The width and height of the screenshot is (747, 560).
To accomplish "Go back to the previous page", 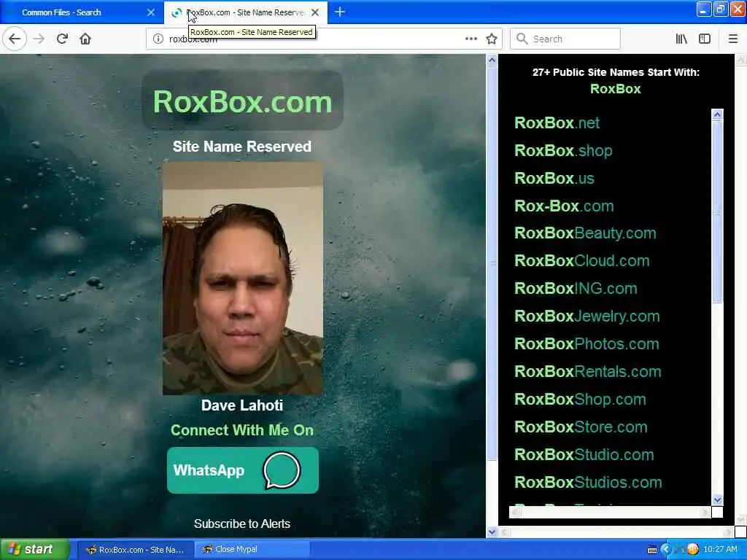I will tap(15, 39).
